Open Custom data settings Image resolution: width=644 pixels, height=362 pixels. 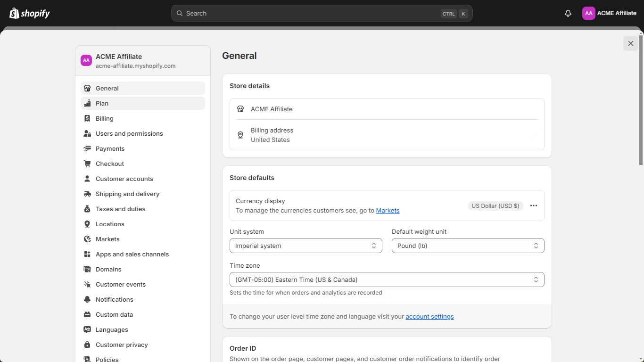143,314
